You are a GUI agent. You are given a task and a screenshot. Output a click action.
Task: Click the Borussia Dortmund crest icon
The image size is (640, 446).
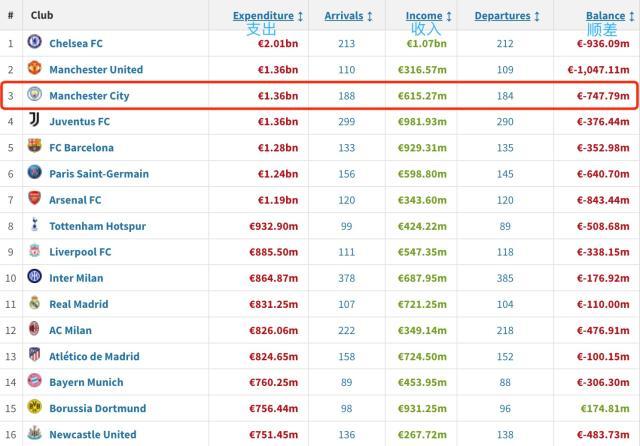point(34,408)
